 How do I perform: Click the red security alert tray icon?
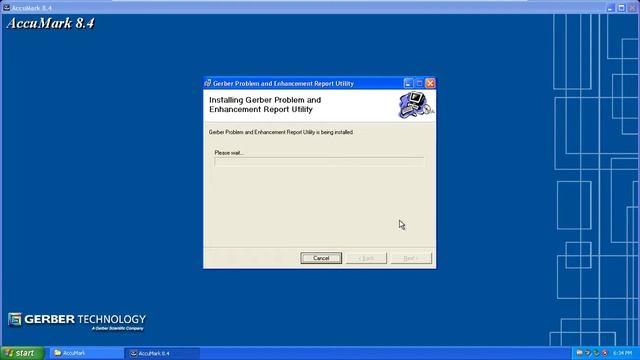coord(605,353)
